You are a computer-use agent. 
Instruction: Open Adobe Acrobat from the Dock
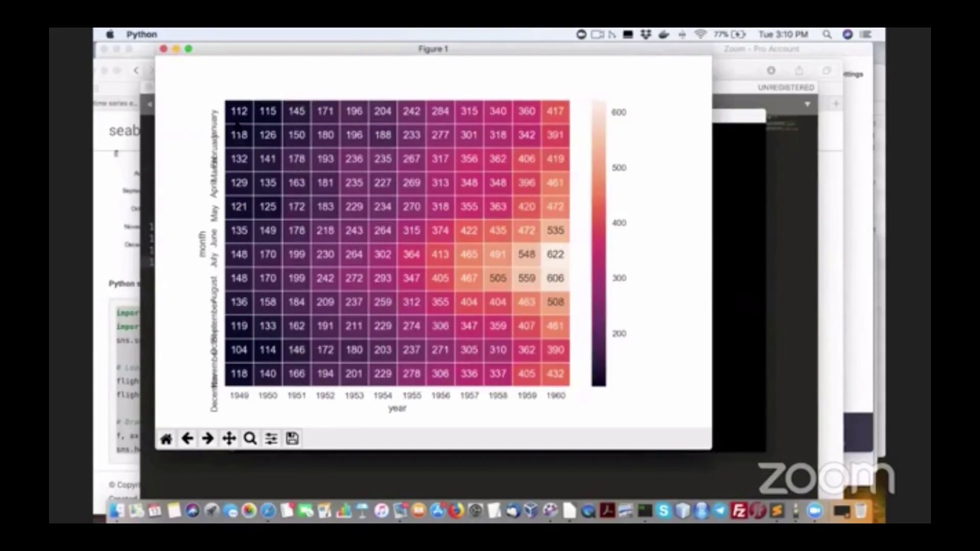pos(606,510)
